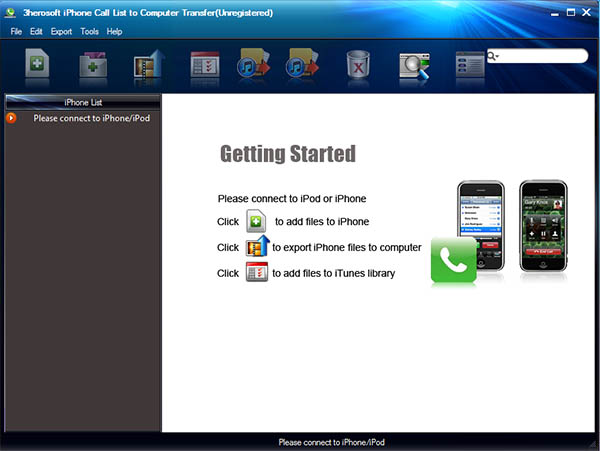Click the list view icon beside search box
The width and height of the screenshot is (600, 451).
[468, 66]
